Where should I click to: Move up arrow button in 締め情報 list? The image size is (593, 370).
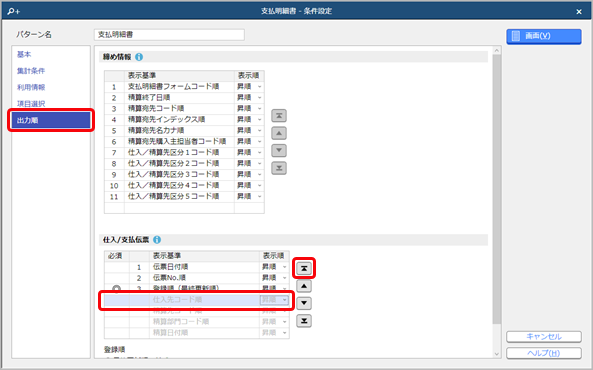click(x=279, y=133)
